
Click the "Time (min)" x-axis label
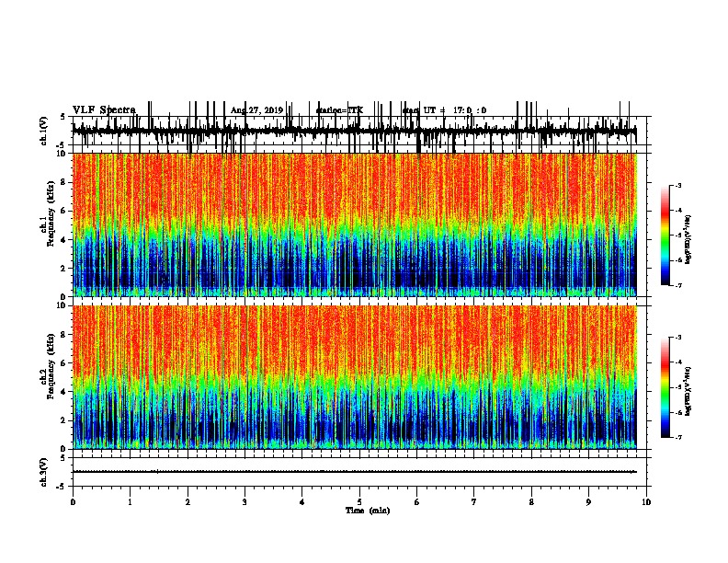pos(368,510)
